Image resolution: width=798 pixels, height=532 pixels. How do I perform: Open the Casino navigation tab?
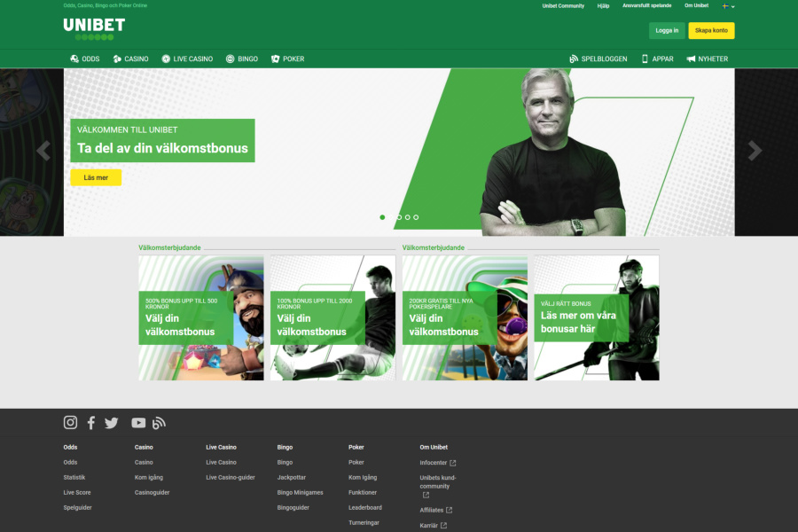pyautogui.click(x=131, y=59)
